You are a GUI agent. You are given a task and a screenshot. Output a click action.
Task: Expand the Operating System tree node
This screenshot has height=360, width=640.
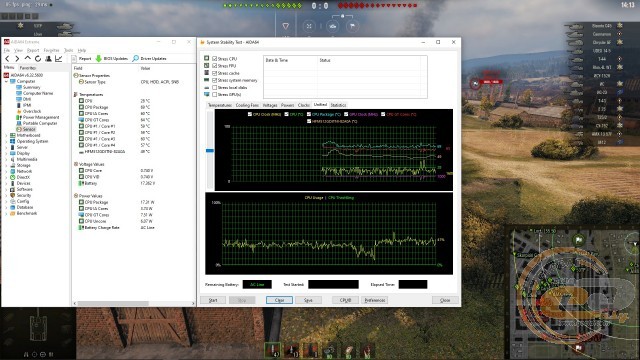(x=7, y=141)
